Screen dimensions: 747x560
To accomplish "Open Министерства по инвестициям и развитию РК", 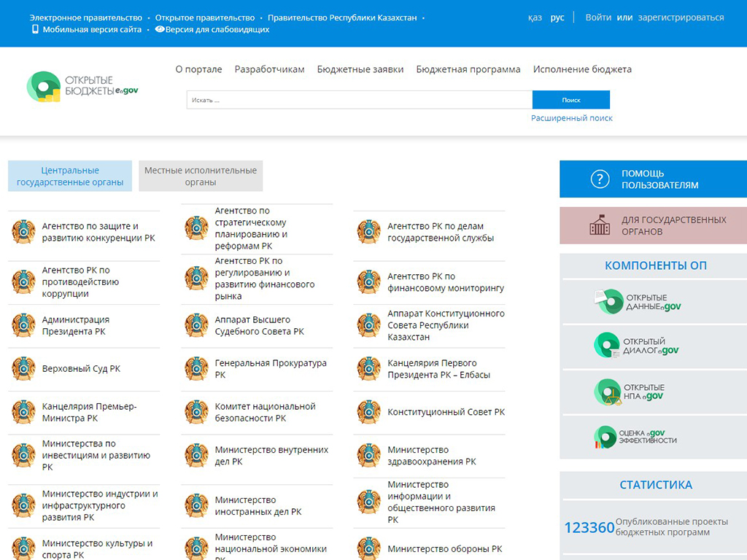I will (96, 455).
